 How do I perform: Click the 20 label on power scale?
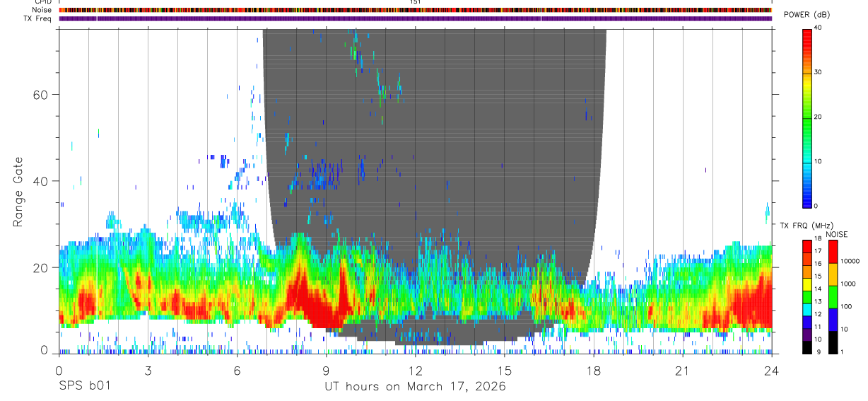819,117
